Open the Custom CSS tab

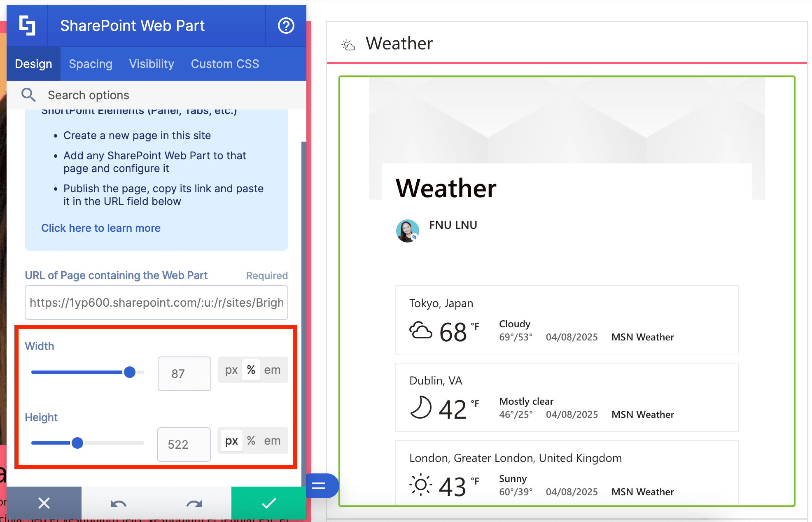point(225,64)
